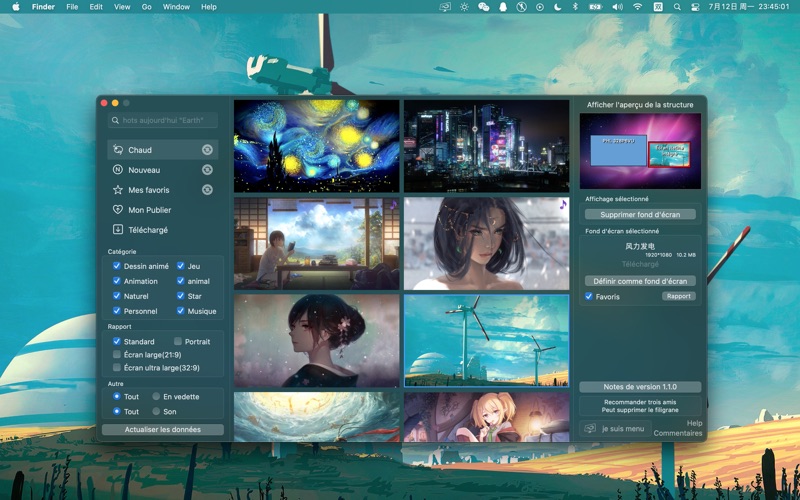Image resolution: width=800 pixels, height=500 pixels.
Task: Click the music note on reading-girl wallpaper
Action: 393,205
